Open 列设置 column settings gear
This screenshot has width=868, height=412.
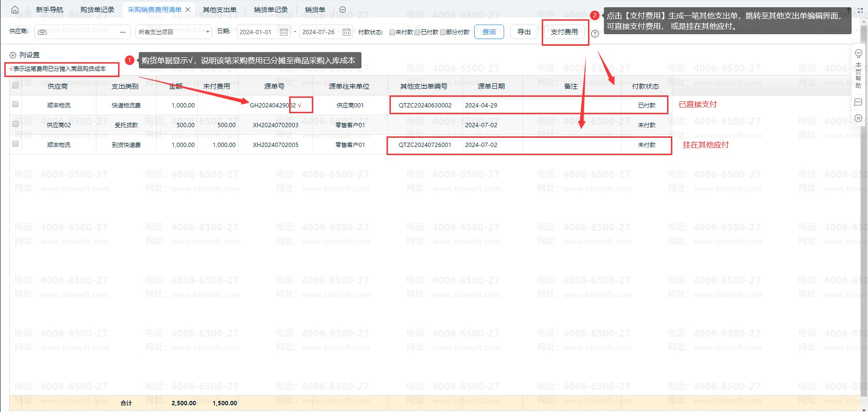(13, 55)
